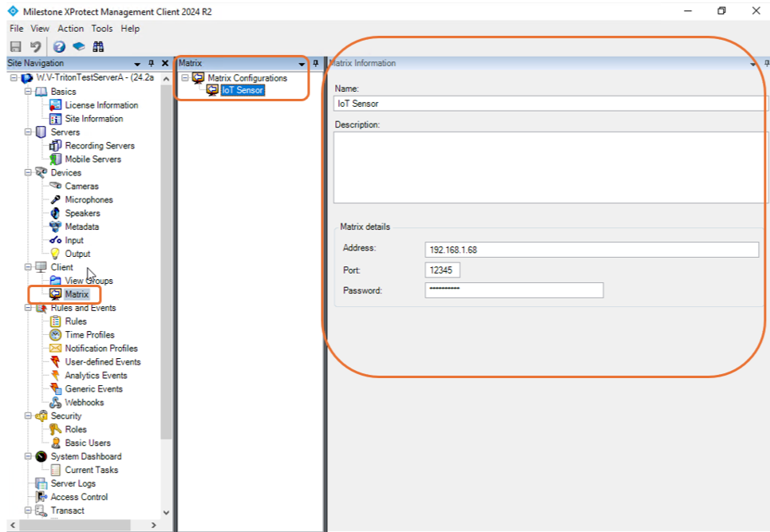Click the Cameras icon in tree
This screenshot has width=770, height=532.
56,186
